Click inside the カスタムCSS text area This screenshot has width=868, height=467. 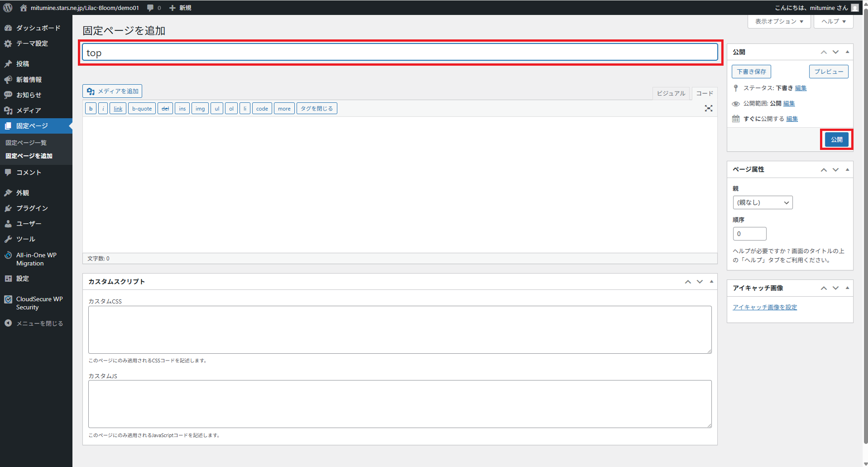click(399, 330)
